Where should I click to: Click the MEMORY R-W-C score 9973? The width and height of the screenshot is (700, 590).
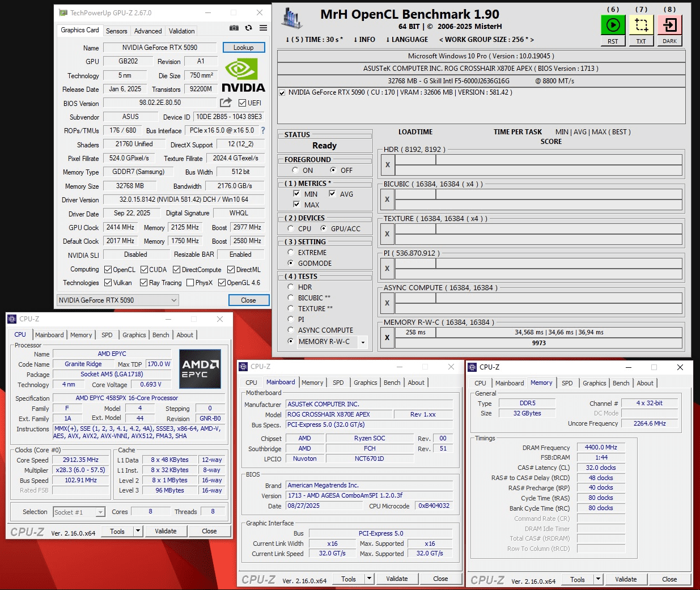pos(539,343)
